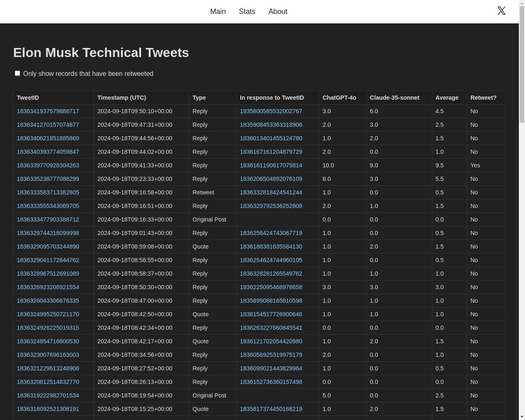This screenshot has height=420, width=525.
Task: Open quote tweet 1836324854716600530
Action: (48, 341)
